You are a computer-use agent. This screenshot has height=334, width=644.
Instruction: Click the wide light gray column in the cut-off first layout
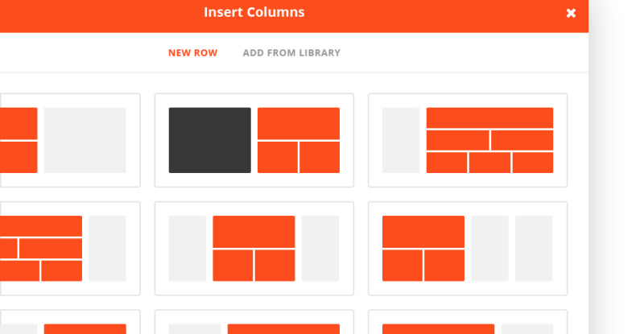point(85,140)
